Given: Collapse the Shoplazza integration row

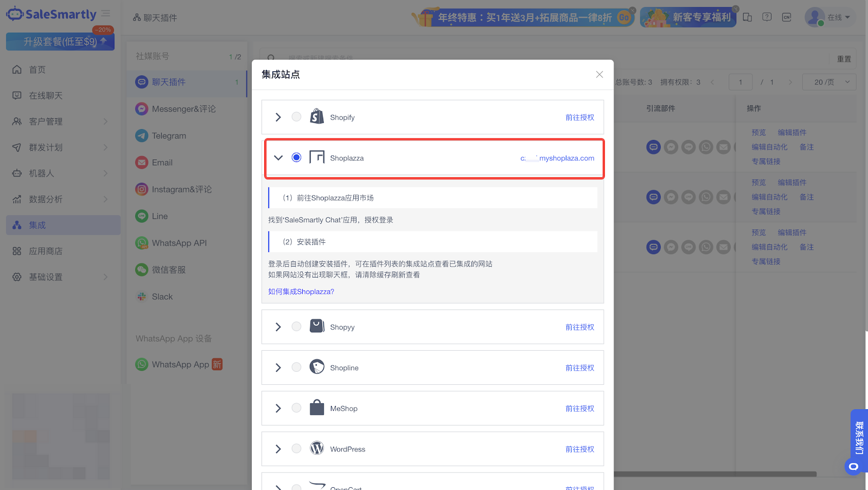Looking at the screenshot, I should pos(278,158).
